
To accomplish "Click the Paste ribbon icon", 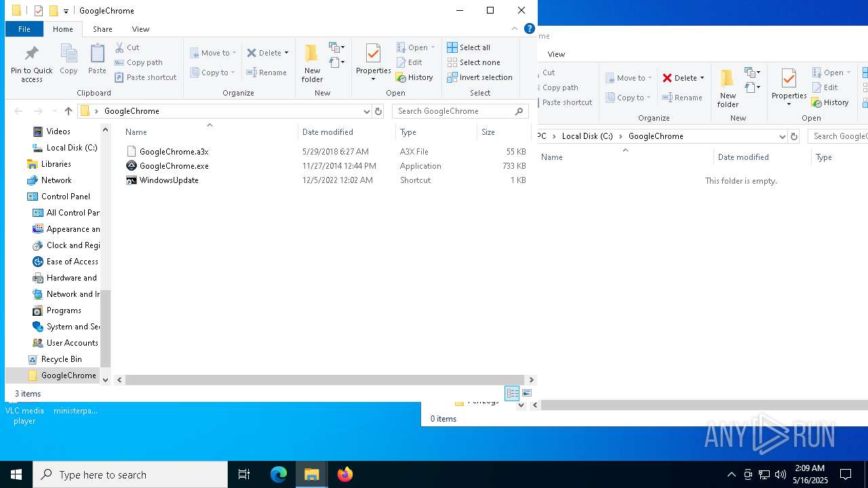I will tap(97, 60).
